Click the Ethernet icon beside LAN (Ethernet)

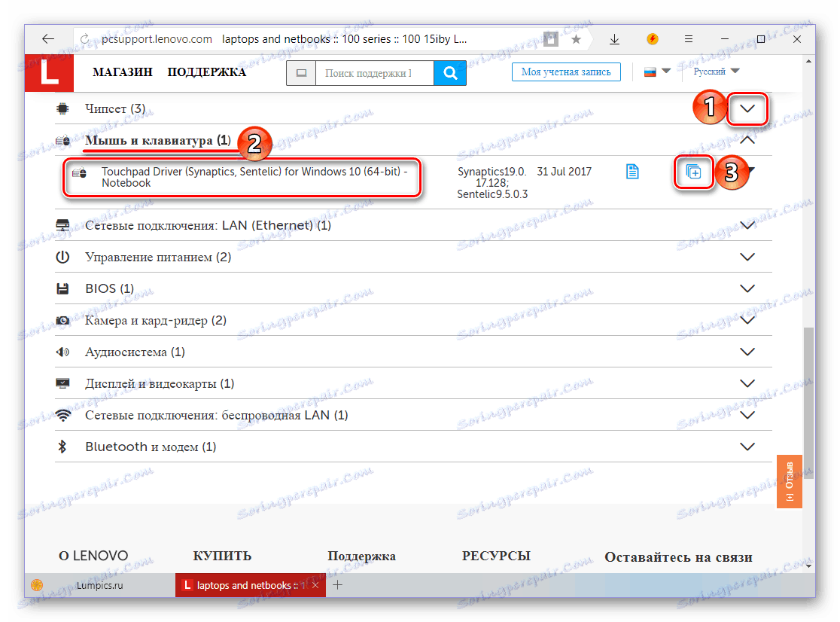62,226
